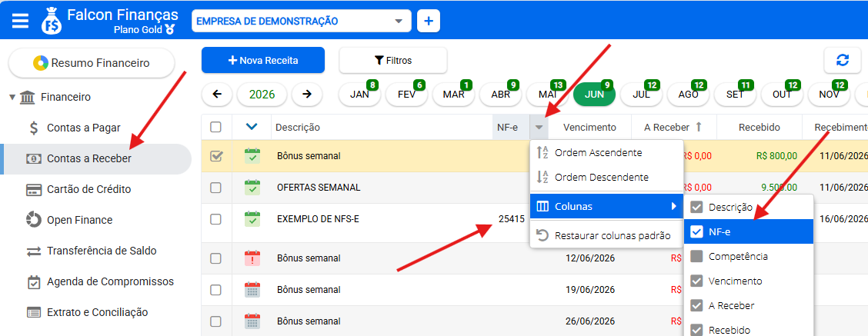Switch to the AGO month tab
This screenshot has width=868, height=336.
[688, 94]
